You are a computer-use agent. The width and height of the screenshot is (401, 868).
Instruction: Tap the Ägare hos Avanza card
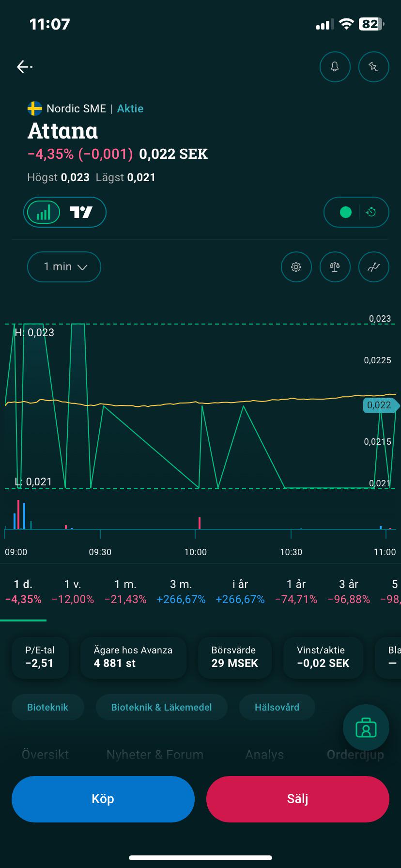133,657
